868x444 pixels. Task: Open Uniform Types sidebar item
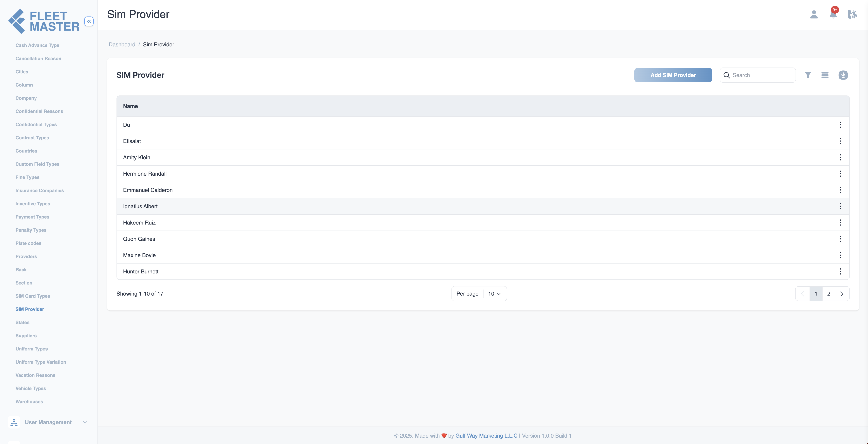[32, 349]
